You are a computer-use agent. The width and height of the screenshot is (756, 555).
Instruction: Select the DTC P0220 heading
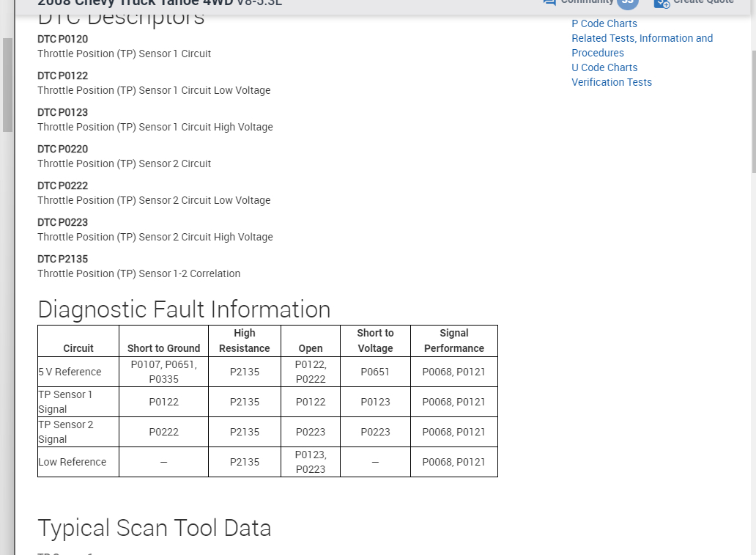tap(63, 149)
